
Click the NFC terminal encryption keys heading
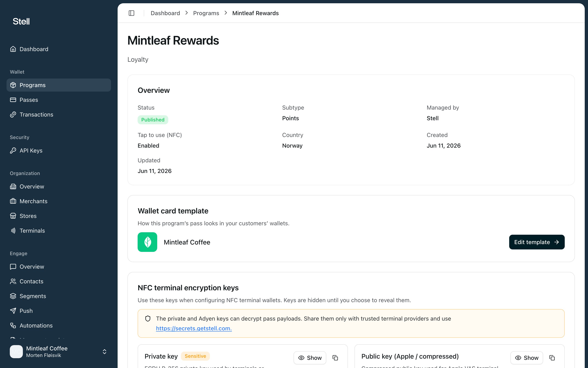pos(188,288)
